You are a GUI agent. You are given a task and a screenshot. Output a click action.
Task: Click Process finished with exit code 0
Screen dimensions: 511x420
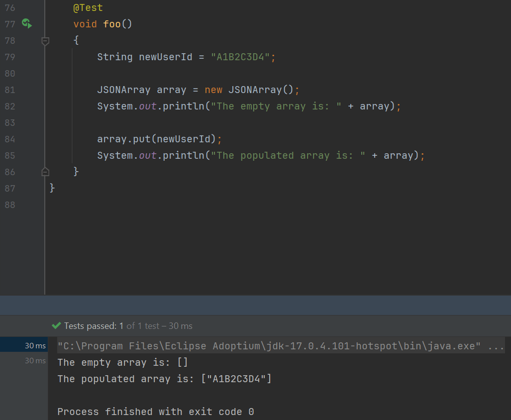(156, 412)
